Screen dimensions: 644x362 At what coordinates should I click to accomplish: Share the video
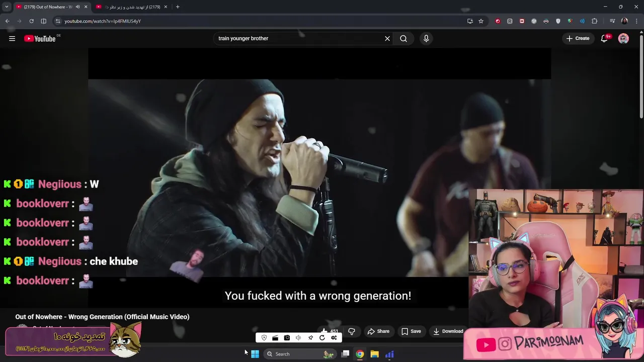tap(378, 331)
